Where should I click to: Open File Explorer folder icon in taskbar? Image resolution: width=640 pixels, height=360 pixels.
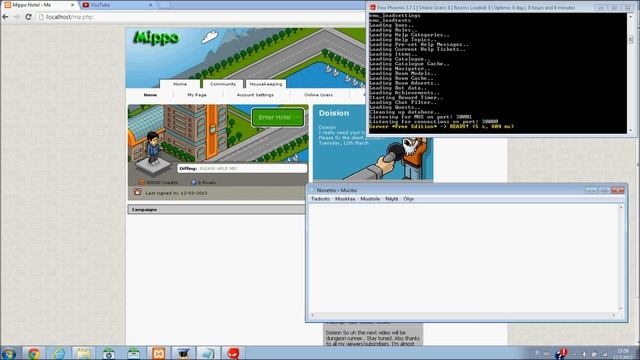[x=84, y=353]
